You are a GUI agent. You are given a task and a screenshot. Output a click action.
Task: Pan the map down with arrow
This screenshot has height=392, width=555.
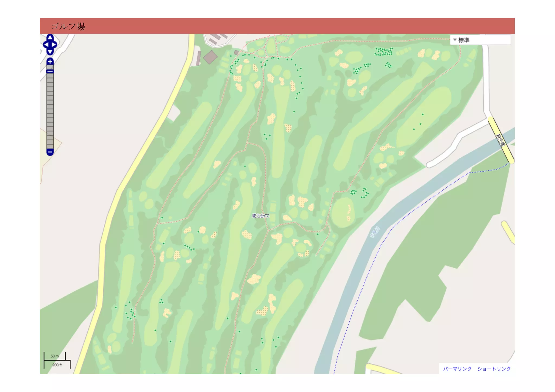pos(50,51)
